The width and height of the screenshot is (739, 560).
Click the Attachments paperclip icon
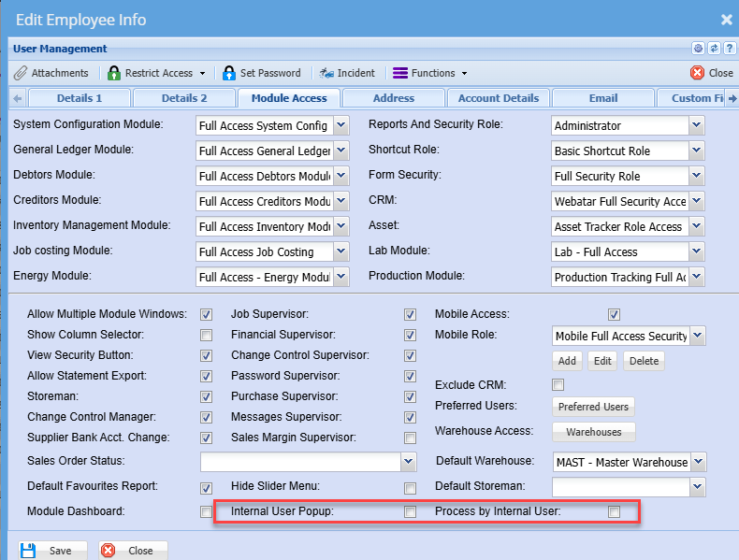point(21,73)
